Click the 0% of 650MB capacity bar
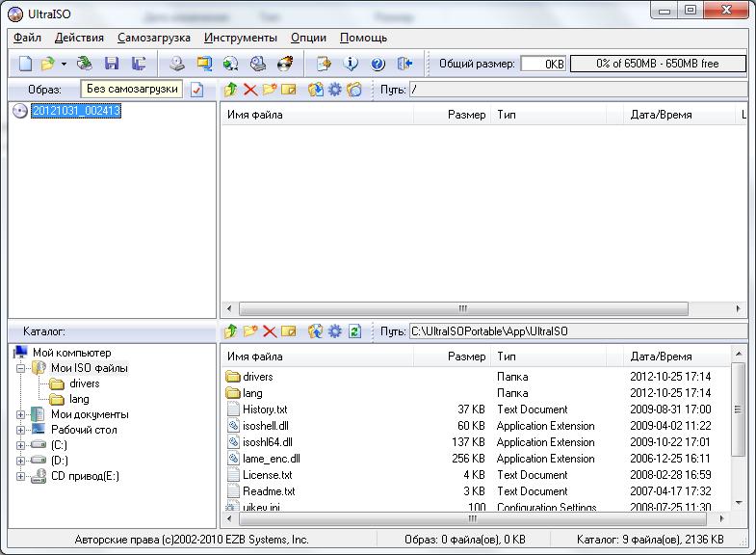 click(658, 64)
